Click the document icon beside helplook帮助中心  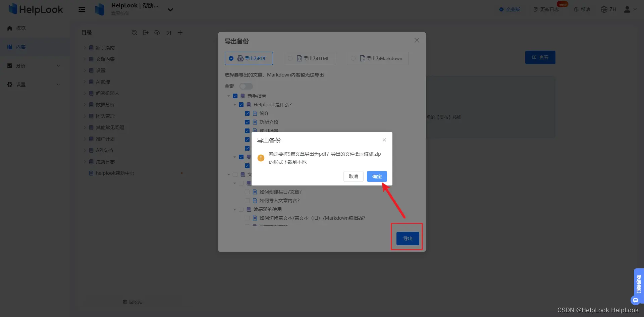pos(91,173)
